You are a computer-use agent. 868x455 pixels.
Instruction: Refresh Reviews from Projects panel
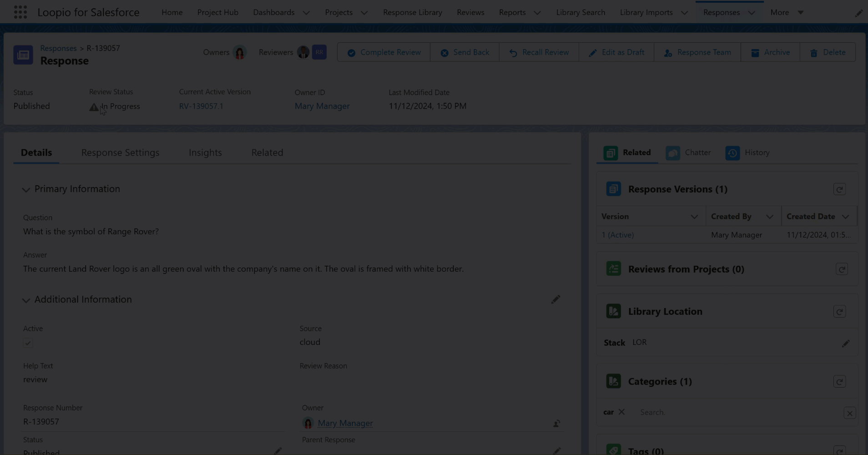[842, 269]
